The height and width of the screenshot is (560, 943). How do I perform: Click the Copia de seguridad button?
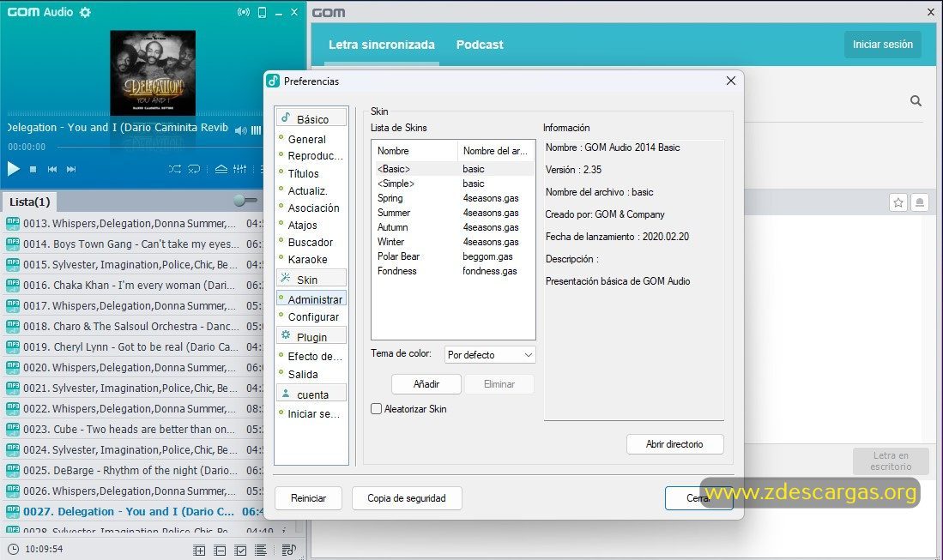[407, 498]
